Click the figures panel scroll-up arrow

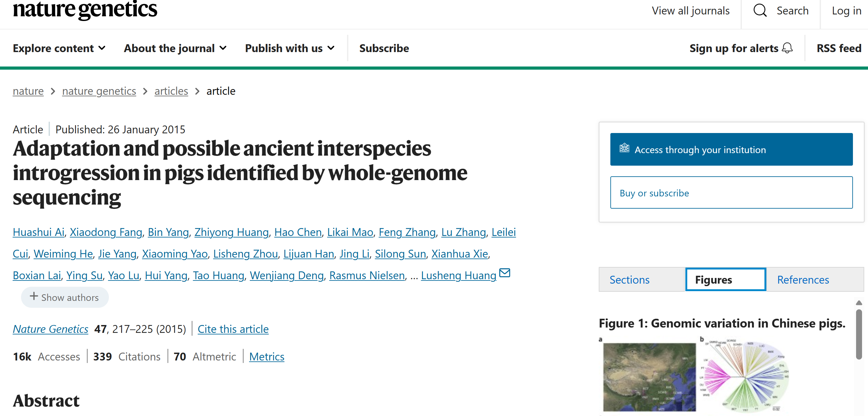click(859, 303)
